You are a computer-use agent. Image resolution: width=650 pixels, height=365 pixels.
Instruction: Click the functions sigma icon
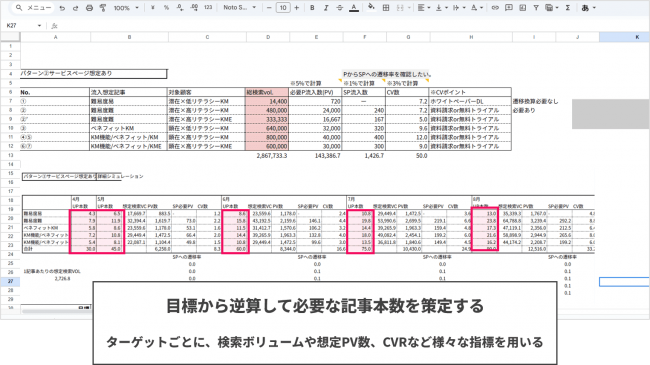[568, 8]
